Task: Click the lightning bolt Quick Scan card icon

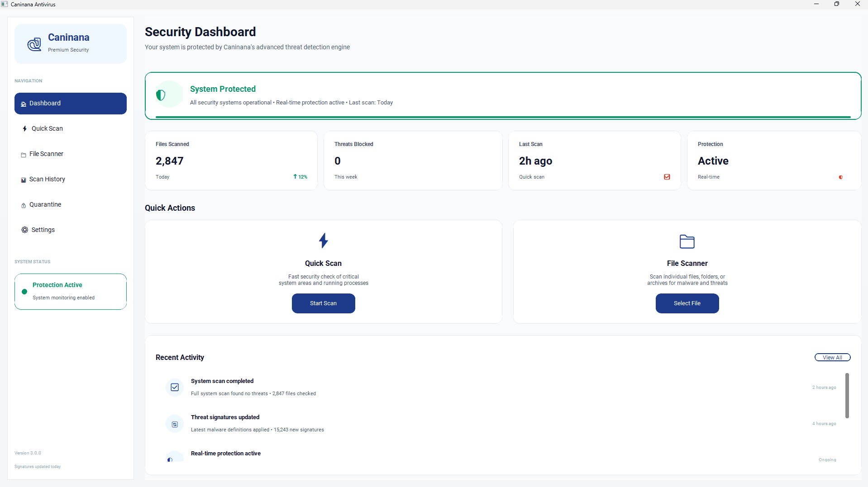Action: 323,241
